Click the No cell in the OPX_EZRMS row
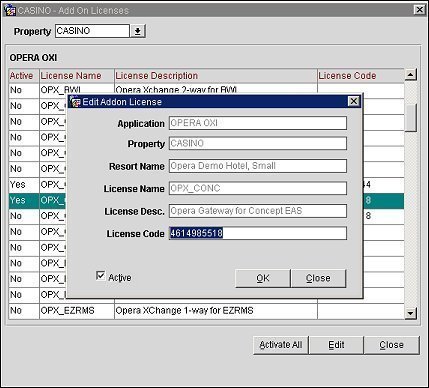The height and width of the screenshot is (388, 429). click(24, 311)
